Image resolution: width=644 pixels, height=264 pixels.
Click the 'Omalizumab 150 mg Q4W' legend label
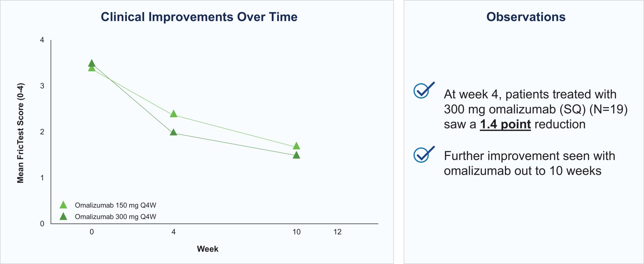point(115,205)
